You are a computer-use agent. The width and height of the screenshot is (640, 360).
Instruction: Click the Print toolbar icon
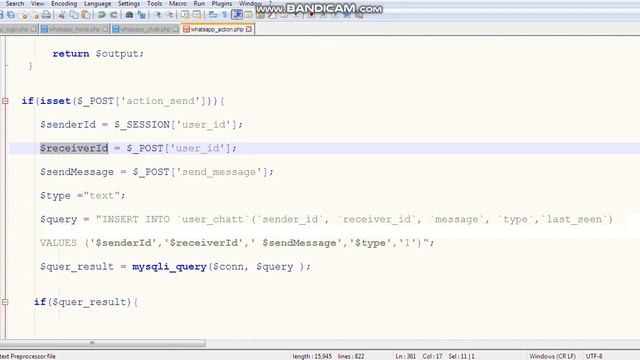(x=46, y=15)
